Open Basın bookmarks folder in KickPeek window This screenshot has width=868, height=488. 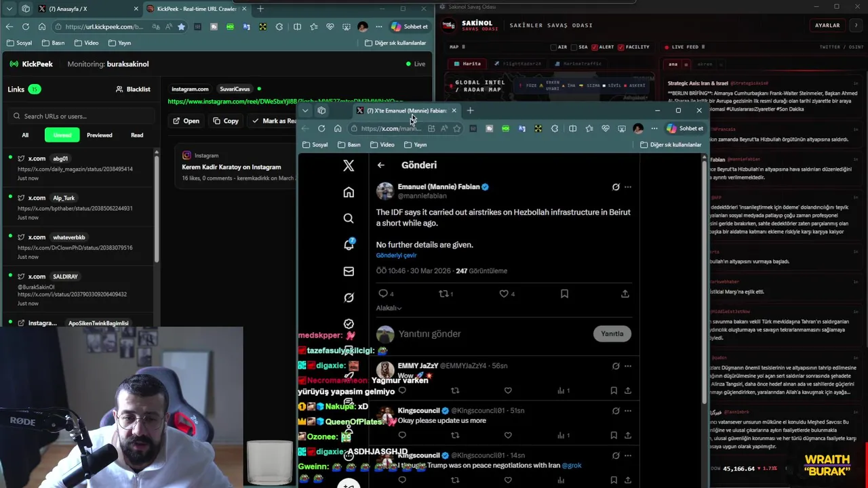point(53,43)
